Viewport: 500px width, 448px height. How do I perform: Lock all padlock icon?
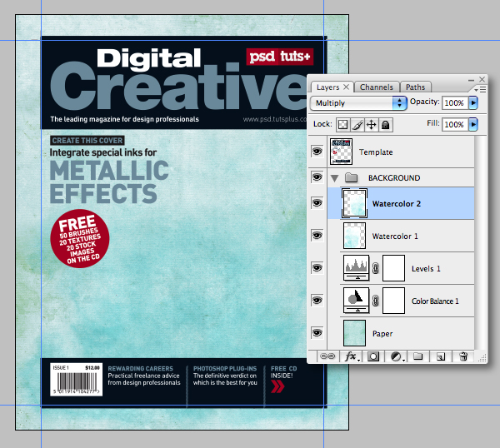[x=386, y=125]
